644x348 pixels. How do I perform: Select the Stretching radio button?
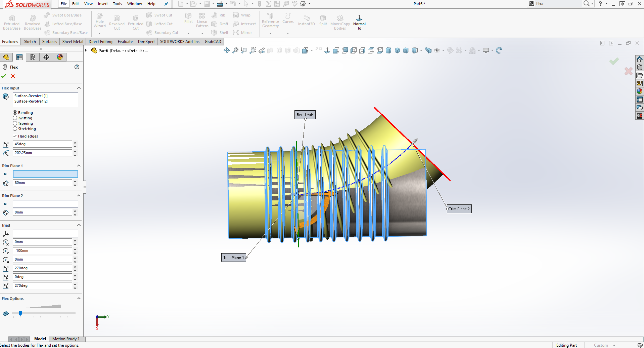click(x=15, y=129)
